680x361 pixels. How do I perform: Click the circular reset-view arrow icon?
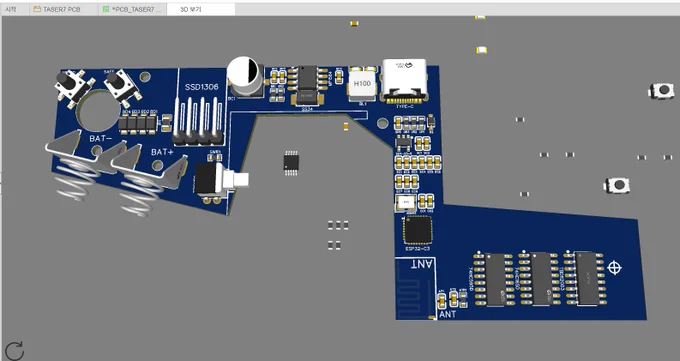(14, 351)
